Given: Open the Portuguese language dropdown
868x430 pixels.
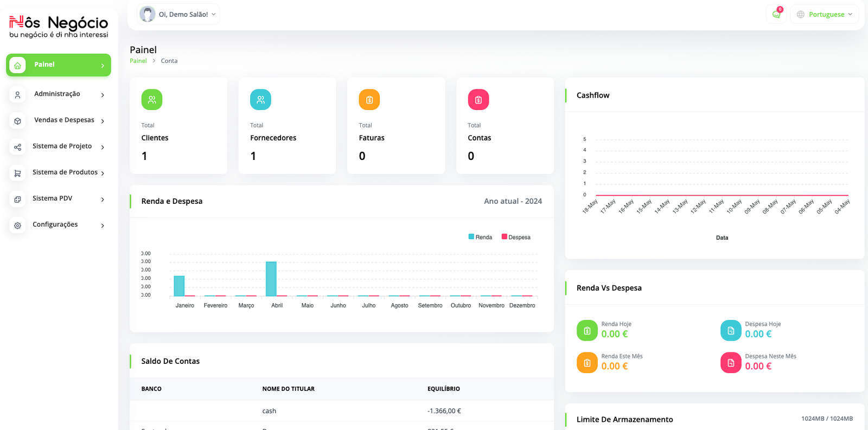Looking at the screenshot, I should point(825,15).
